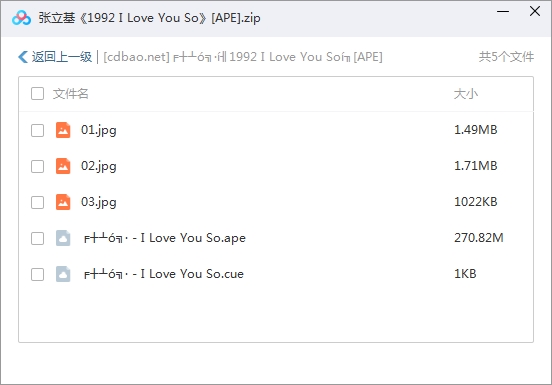
Task: Select the checkbox for the .cue file
Action: click(x=37, y=274)
